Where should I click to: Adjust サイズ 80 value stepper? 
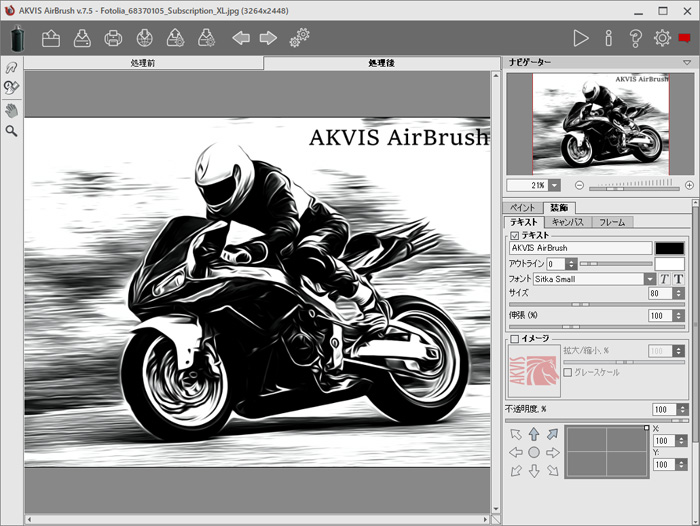click(679, 293)
